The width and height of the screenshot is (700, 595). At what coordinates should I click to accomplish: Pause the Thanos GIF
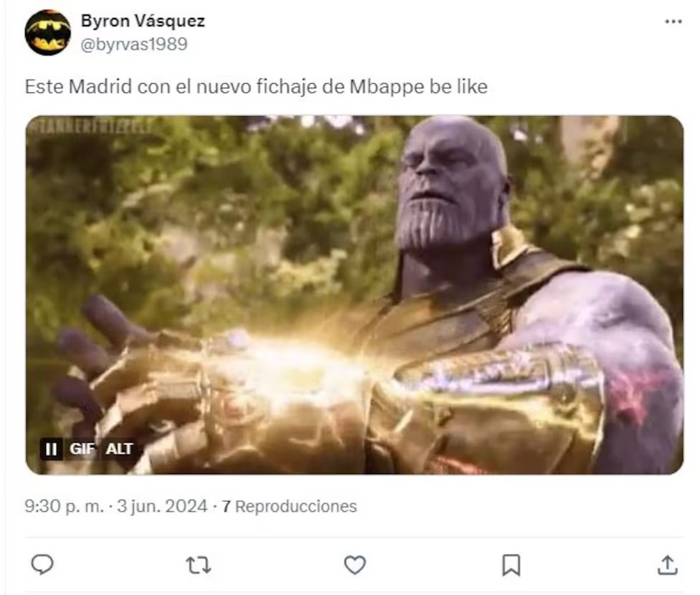tap(52, 449)
